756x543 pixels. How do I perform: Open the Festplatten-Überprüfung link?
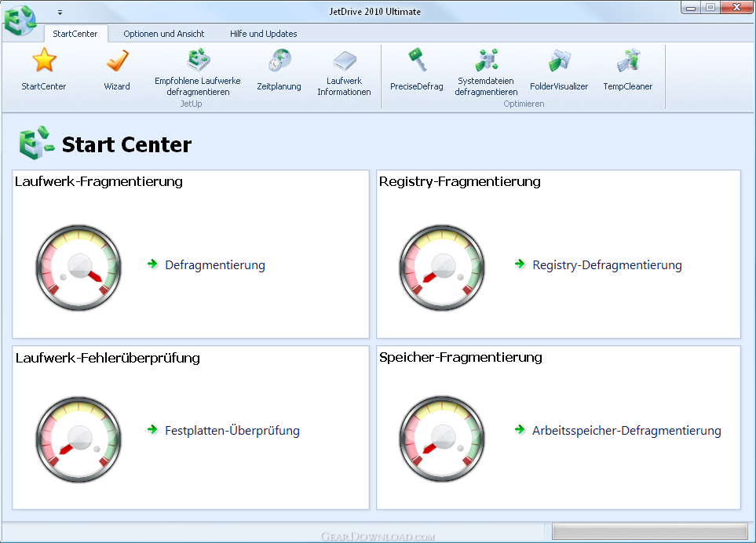[x=232, y=430]
